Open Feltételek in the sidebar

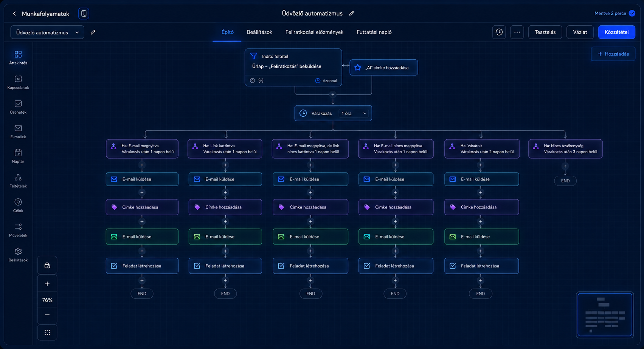pos(18,181)
